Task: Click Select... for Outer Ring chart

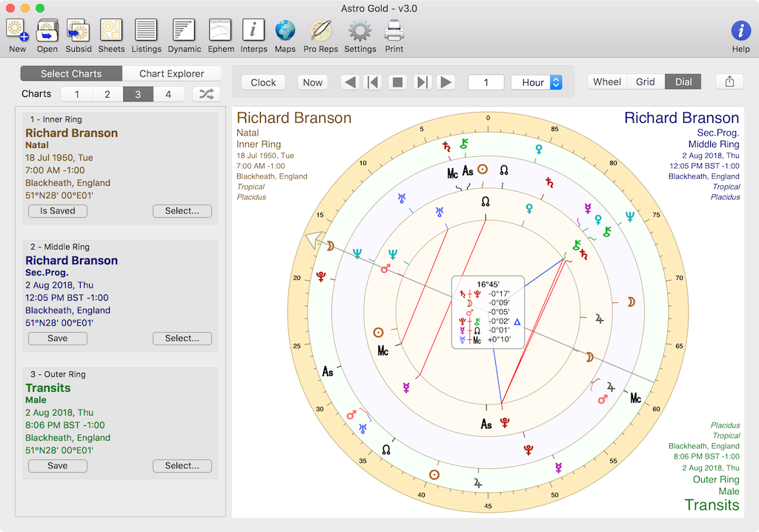Action: coord(182,465)
